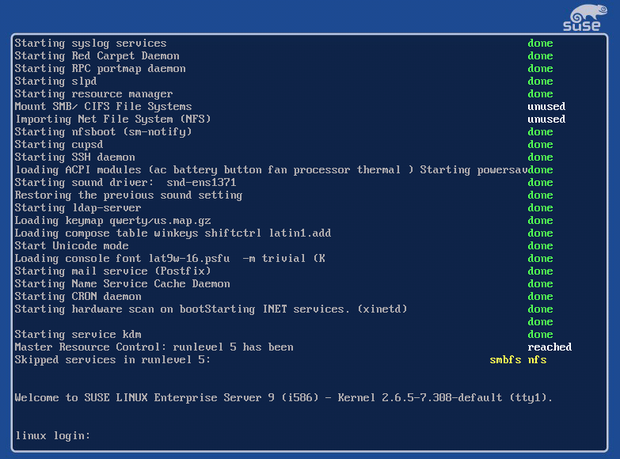The width and height of the screenshot is (620, 459).
Task: Click the yellow 'smbfs' skipped service
Action: 505,360
